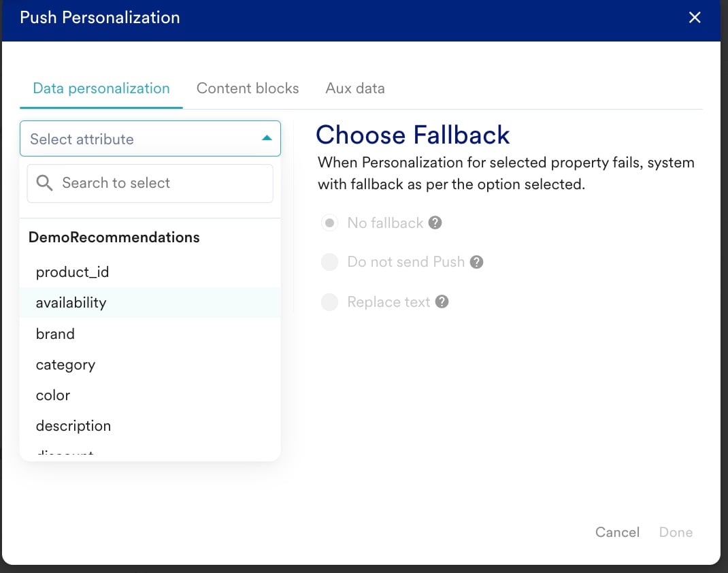Screen dimensions: 728x573
Task: Click the Done button
Action: click(x=676, y=532)
